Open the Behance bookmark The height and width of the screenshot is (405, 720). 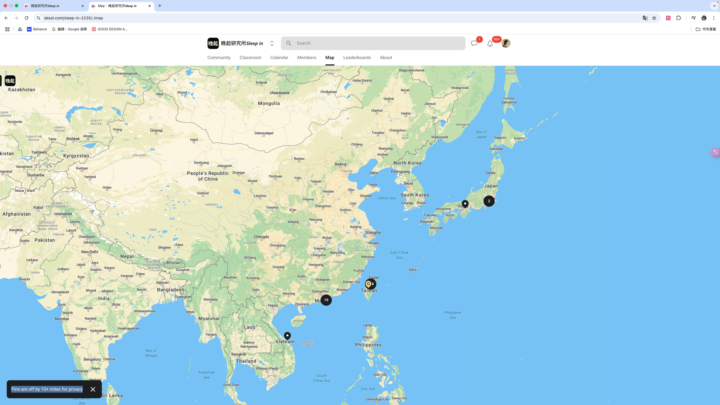37,29
